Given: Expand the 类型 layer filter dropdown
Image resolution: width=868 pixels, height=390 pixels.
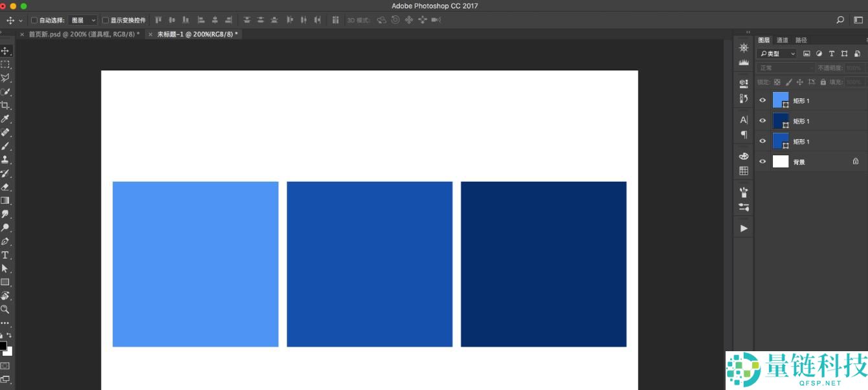Looking at the screenshot, I should (x=777, y=54).
